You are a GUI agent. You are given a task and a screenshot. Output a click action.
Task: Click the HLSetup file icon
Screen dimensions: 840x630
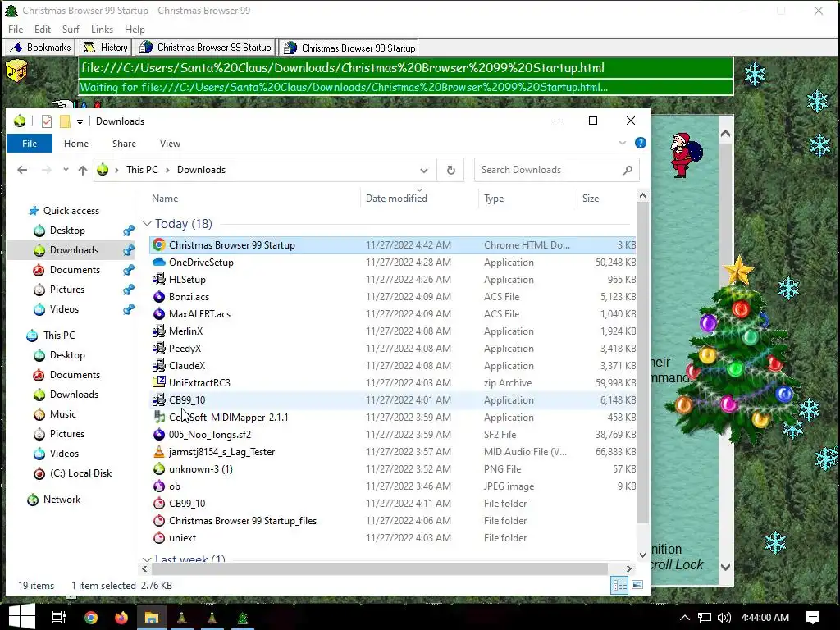(158, 280)
